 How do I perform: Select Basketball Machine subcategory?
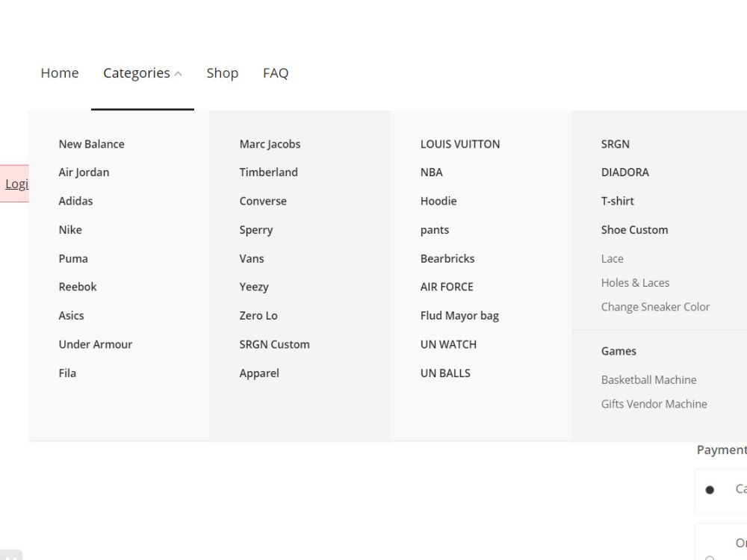point(649,379)
